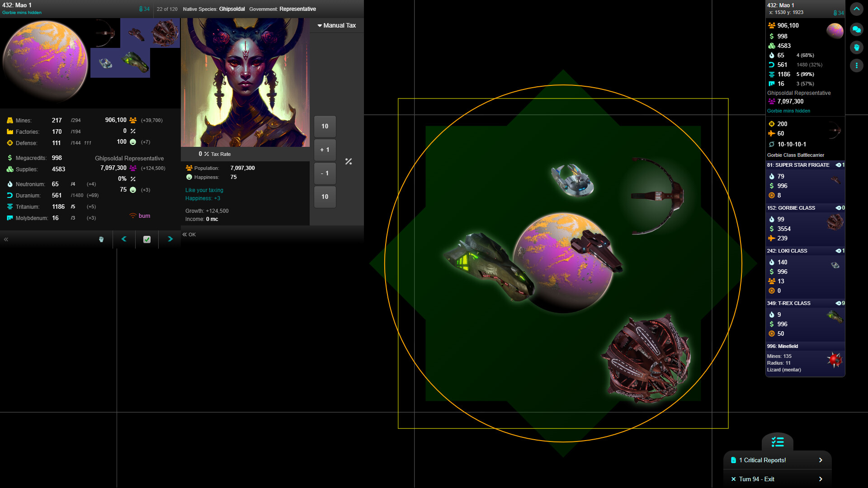Screen dimensions: 868x488
Task: Click the circular up-chevron icon at top right
Action: (x=857, y=9)
